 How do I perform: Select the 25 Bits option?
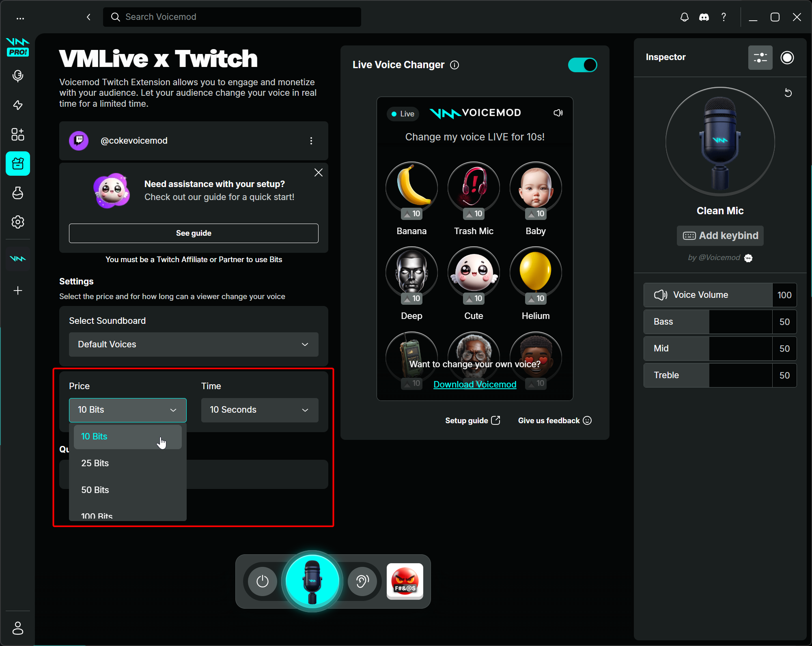pos(95,463)
